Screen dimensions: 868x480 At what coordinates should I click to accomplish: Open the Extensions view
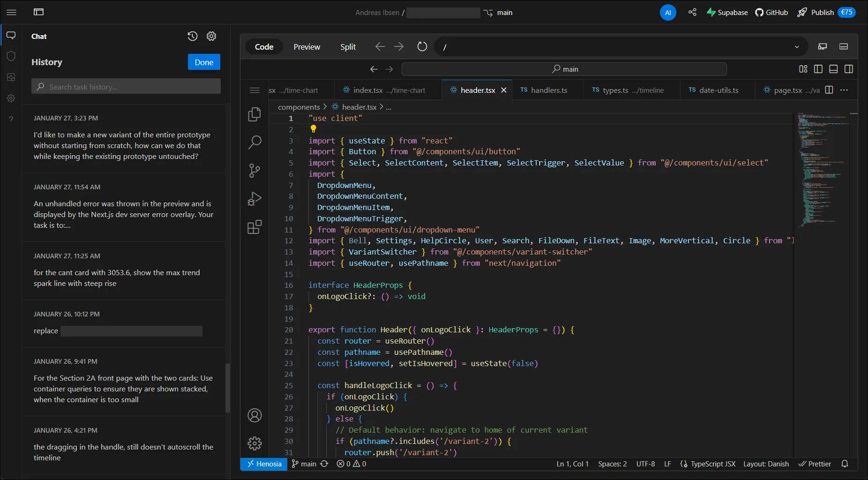254,227
